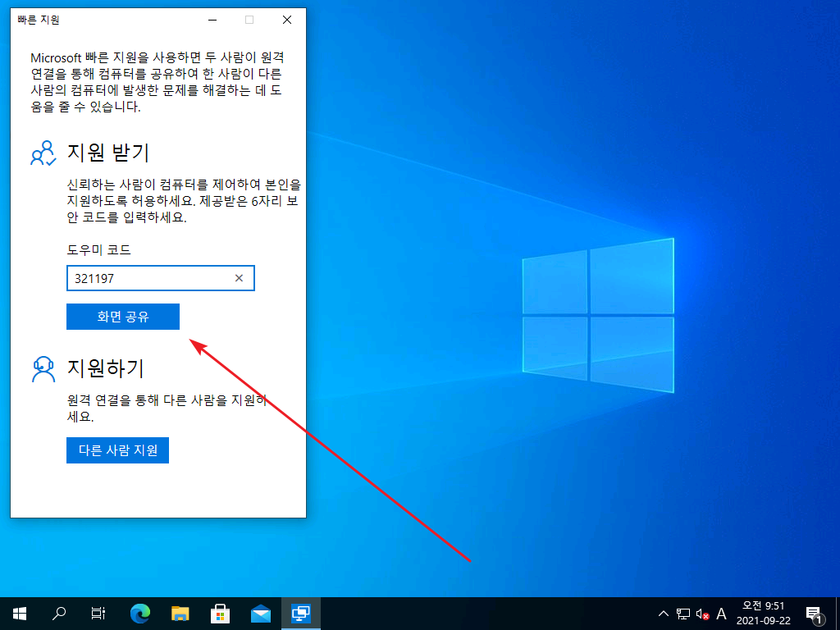The width and height of the screenshot is (840, 630).
Task: Launch Microsoft Edge from the taskbar
Action: 140,614
